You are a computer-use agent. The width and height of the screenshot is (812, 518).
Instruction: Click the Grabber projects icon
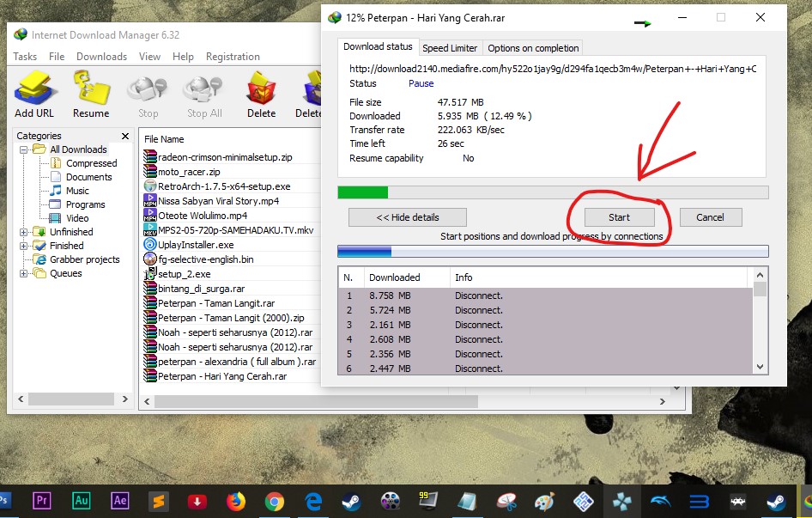(39, 259)
